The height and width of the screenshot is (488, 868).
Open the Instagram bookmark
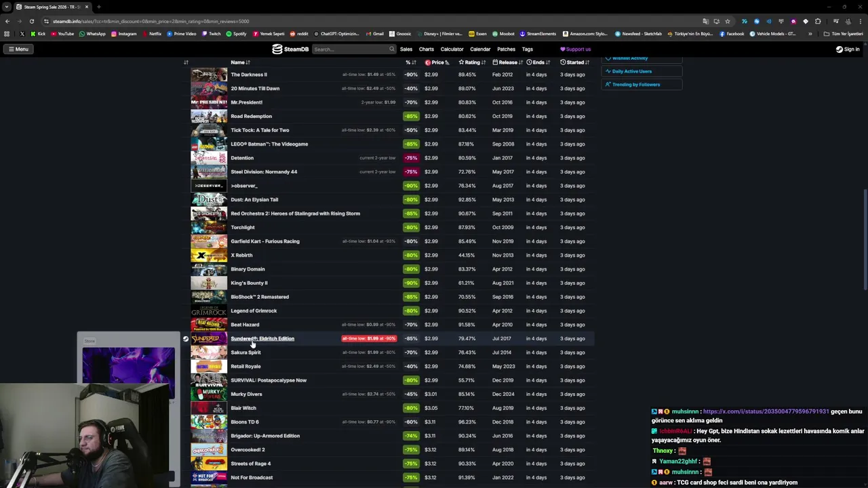pos(123,34)
